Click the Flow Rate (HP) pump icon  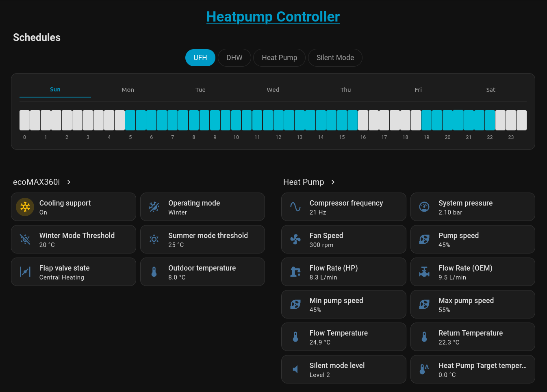pyautogui.click(x=295, y=272)
